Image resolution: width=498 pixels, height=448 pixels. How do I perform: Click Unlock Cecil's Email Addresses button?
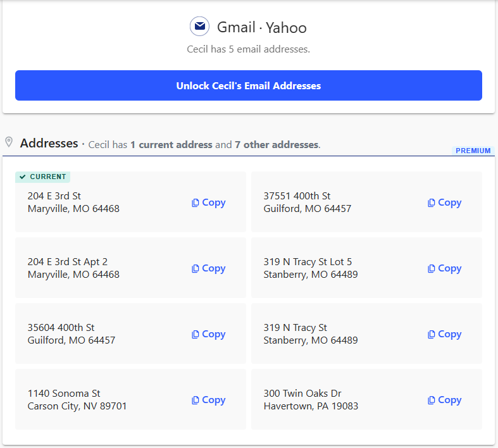248,85
